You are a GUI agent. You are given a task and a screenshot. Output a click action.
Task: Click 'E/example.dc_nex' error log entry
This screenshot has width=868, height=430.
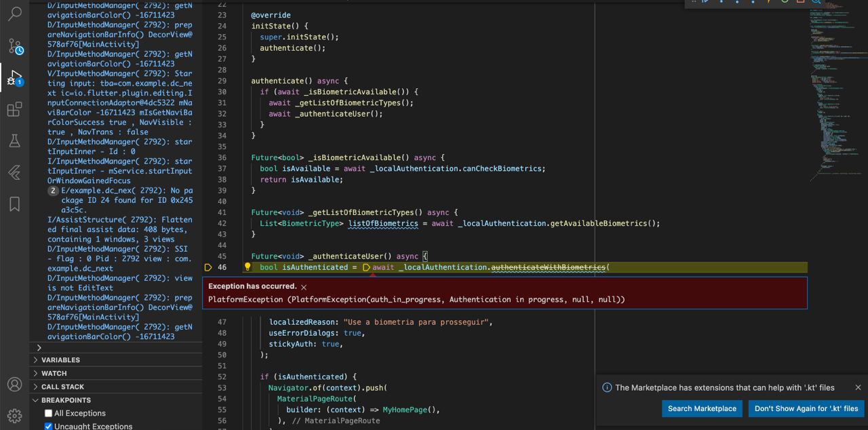[x=127, y=201]
